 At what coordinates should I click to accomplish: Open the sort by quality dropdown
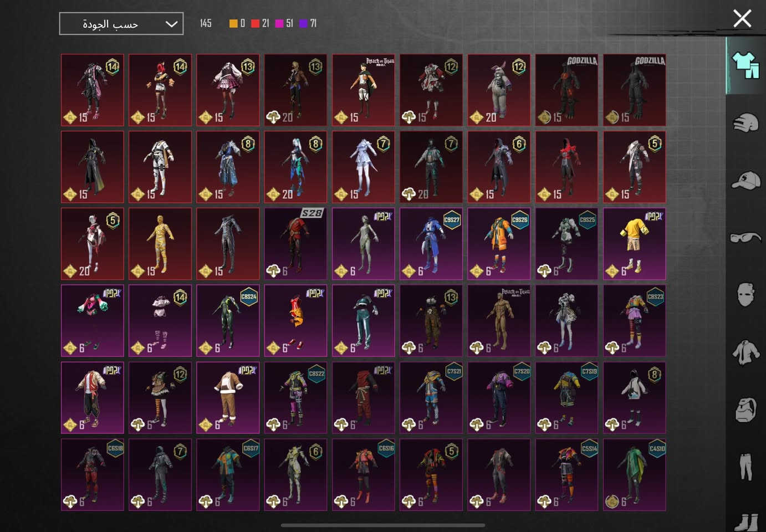(x=121, y=24)
